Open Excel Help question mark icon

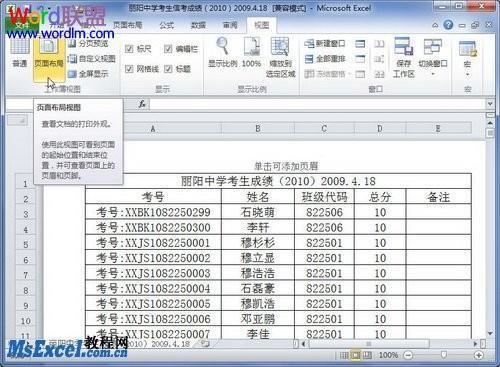point(448,25)
